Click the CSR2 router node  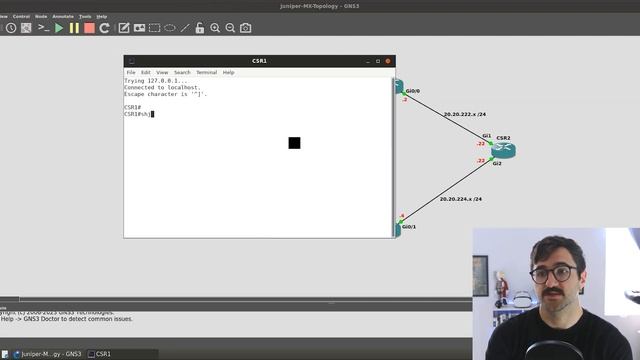tap(503, 150)
